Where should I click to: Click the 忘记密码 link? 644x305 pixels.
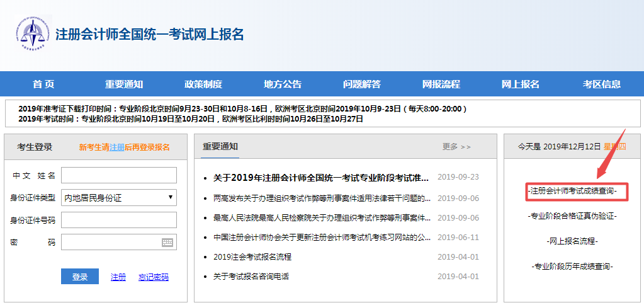(154, 277)
